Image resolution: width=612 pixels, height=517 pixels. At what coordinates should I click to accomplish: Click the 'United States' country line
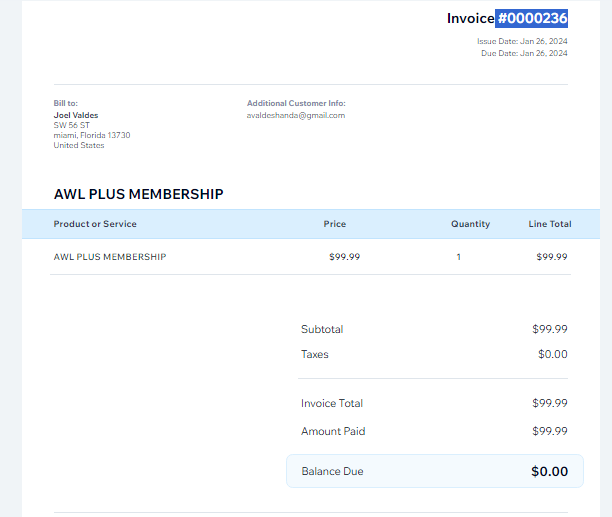79,145
